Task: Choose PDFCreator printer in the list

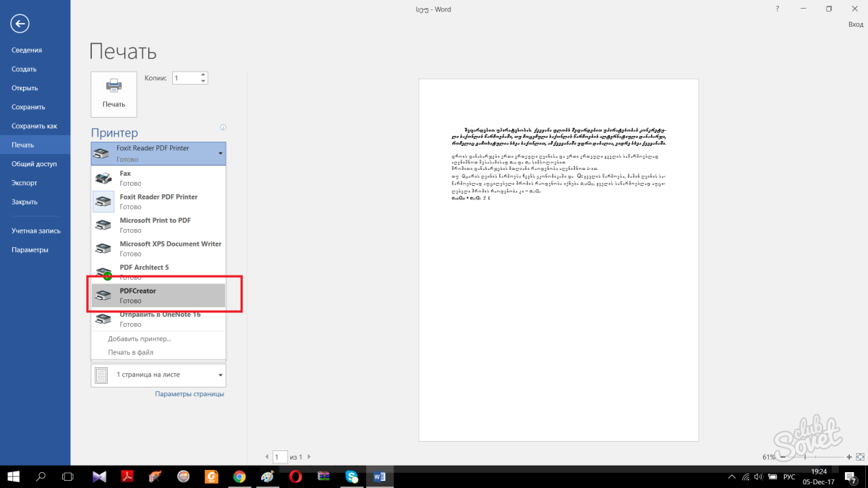Action: coord(158,295)
